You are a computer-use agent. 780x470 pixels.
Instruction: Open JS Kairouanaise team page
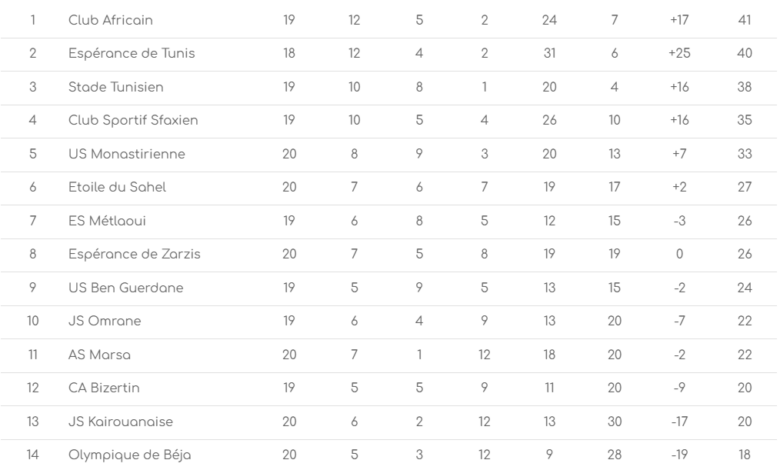click(124, 422)
